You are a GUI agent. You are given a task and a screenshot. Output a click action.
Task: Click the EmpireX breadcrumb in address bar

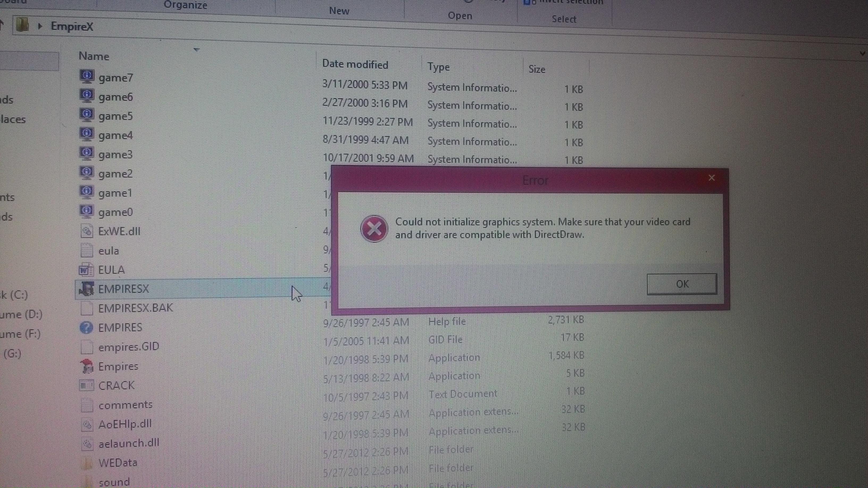72,26
